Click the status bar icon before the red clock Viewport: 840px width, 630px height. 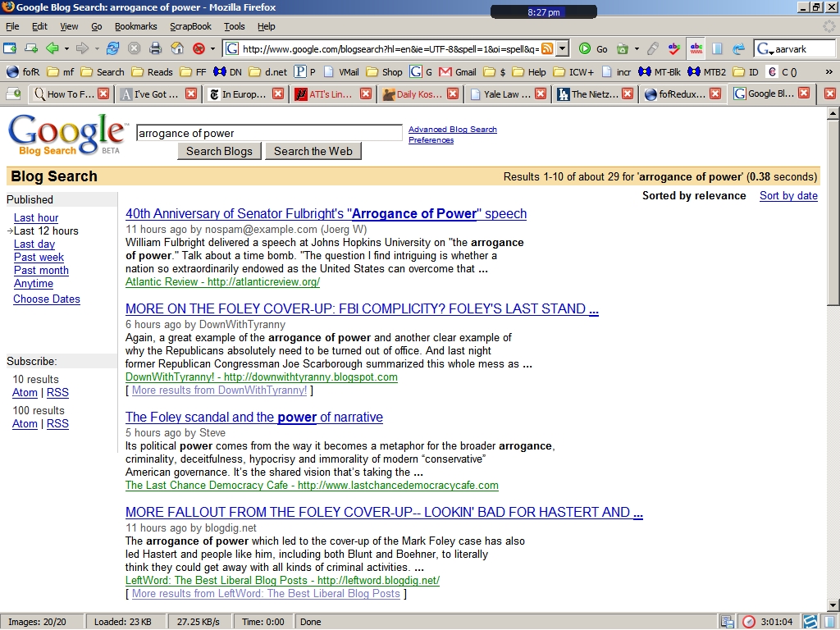pos(727,622)
